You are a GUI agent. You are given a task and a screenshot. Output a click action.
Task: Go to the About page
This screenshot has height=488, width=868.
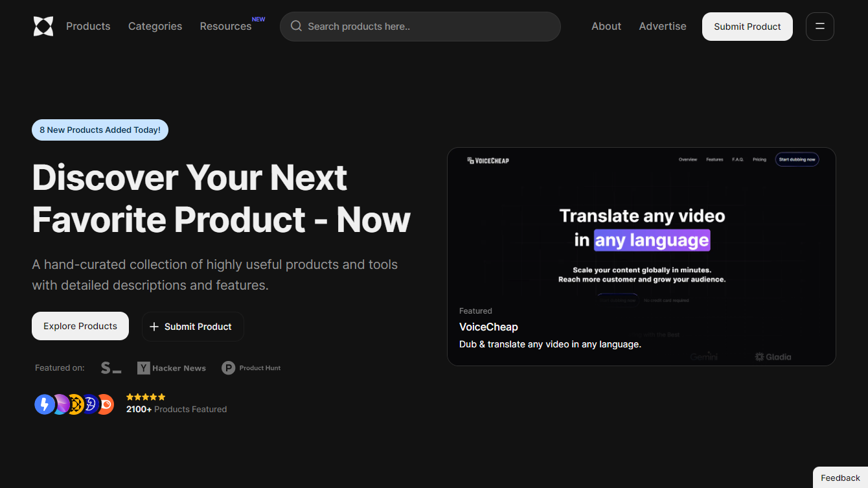tap(606, 26)
